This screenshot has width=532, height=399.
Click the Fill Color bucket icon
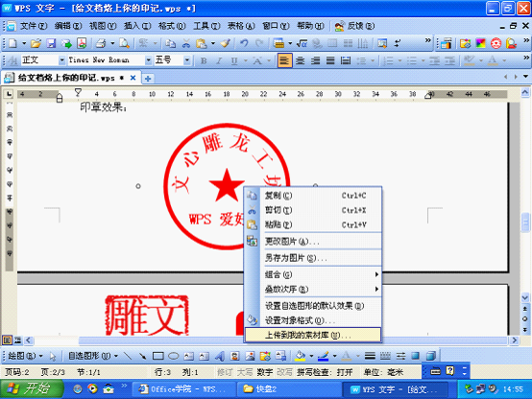pos(300,356)
